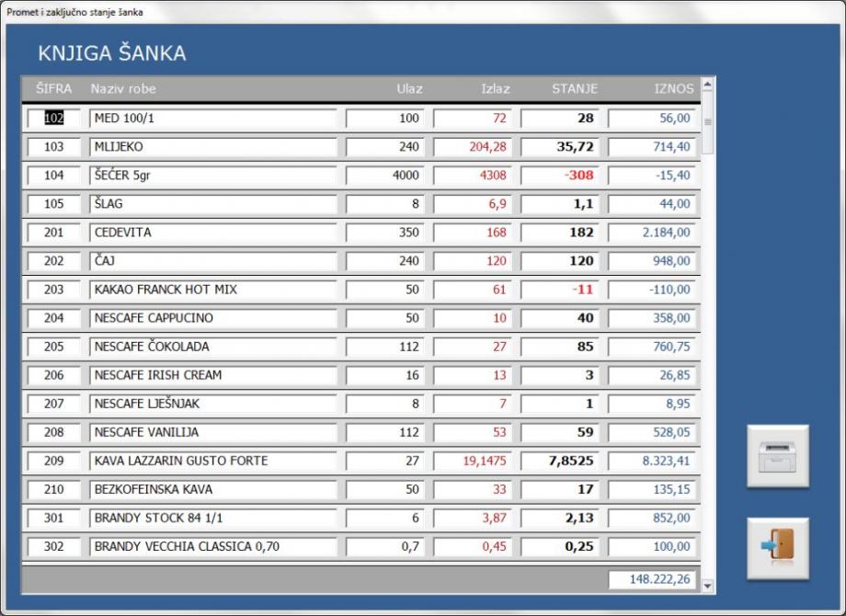Click amount 56,00 for MED
The width and height of the screenshot is (846, 616).
(652, 118)
